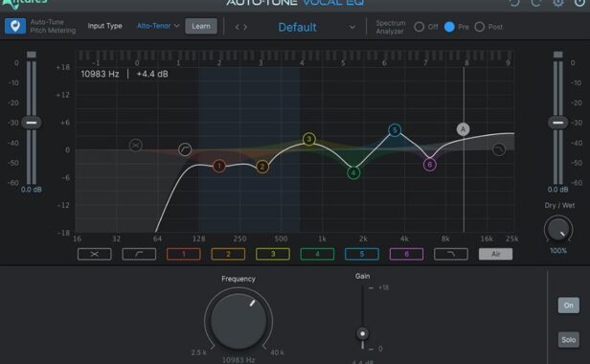590x364 pixels.
Task: Set Spectrum Analyzer to Off
Action: (x=419, y=27)
